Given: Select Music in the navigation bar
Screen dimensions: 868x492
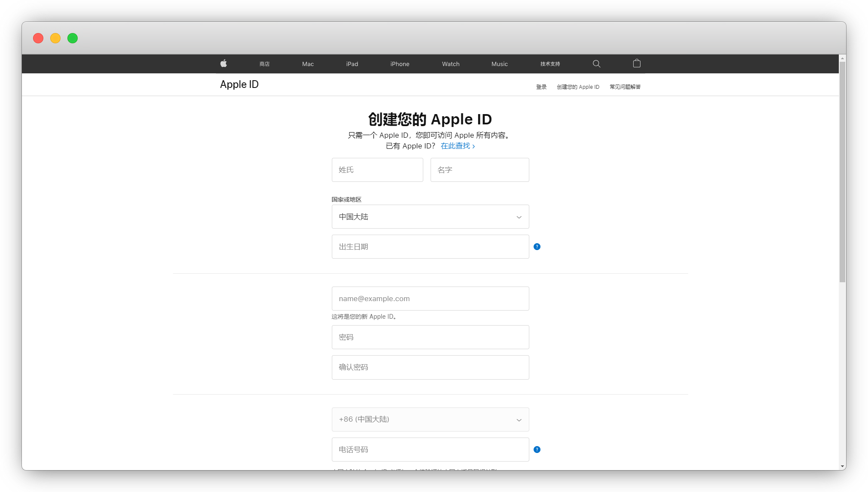Looking at the screenshot, I should [x=500, y=64].
